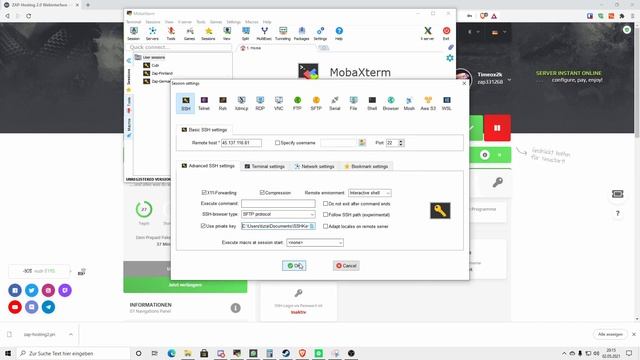Screen dimensions: 640x360
Task: Toggle Use private key checkbox
Action: click(x=203, y=226)
